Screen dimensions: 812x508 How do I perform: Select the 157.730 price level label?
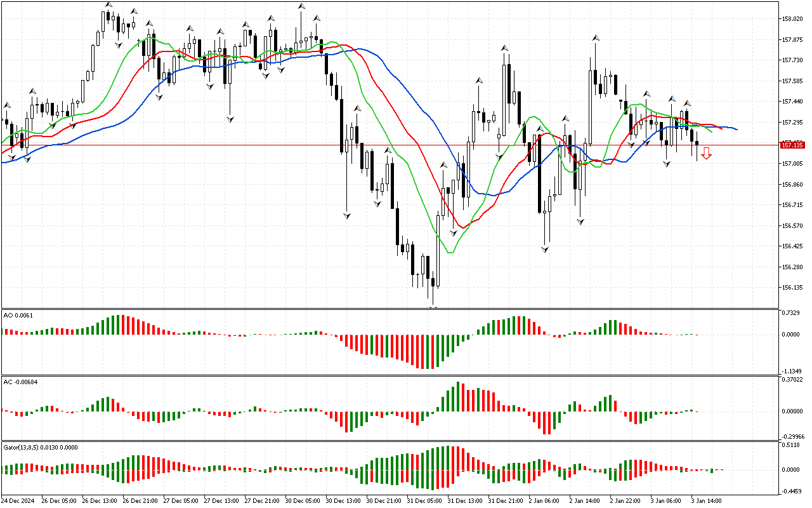pyautogui.click(x=793, y=60)
